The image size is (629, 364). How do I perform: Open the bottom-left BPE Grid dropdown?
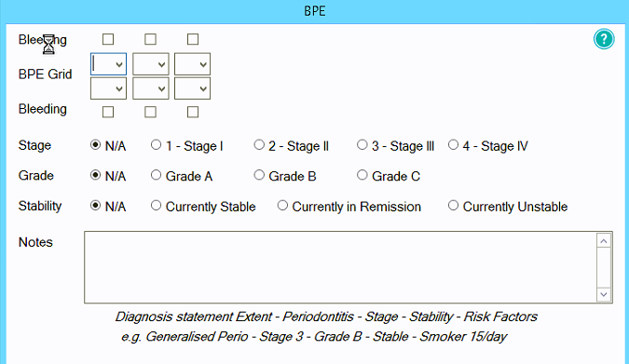pyautogui.click(x=108, y=88)
